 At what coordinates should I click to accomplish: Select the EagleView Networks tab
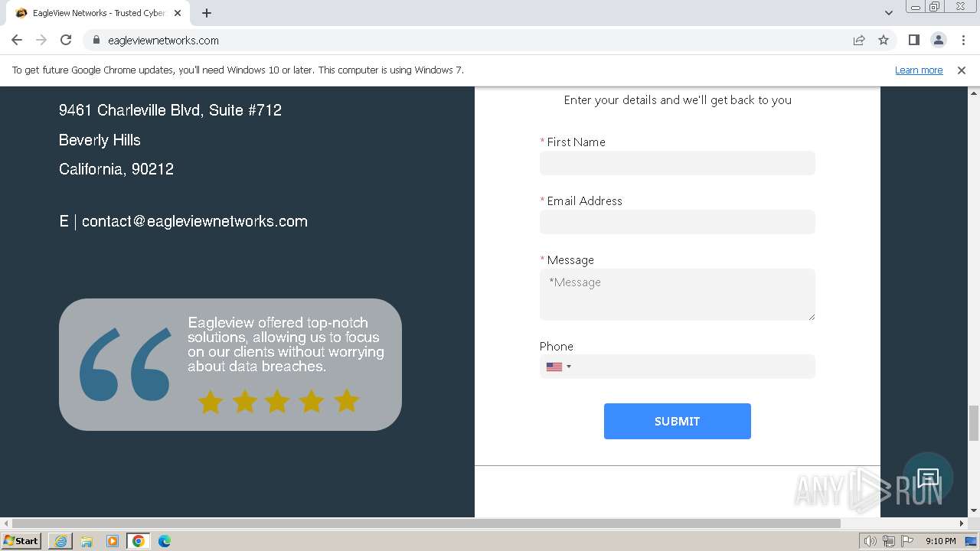98,13
